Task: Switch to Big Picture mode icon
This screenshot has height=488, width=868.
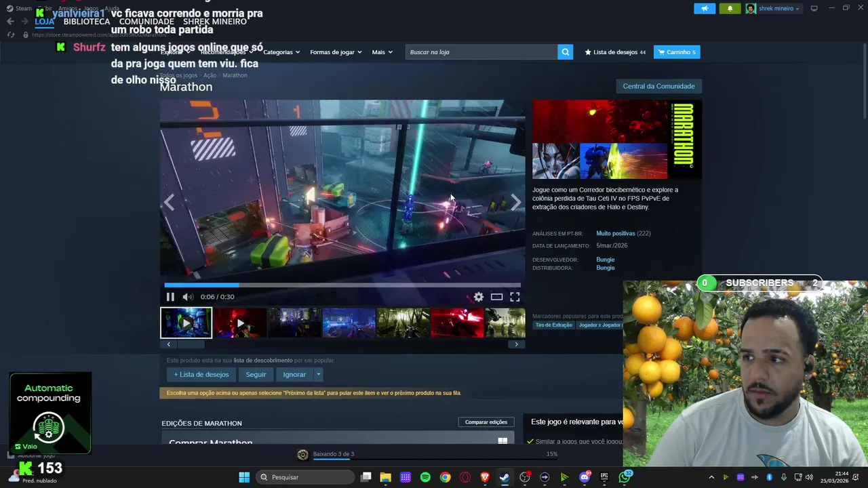Action: (814, 8)
